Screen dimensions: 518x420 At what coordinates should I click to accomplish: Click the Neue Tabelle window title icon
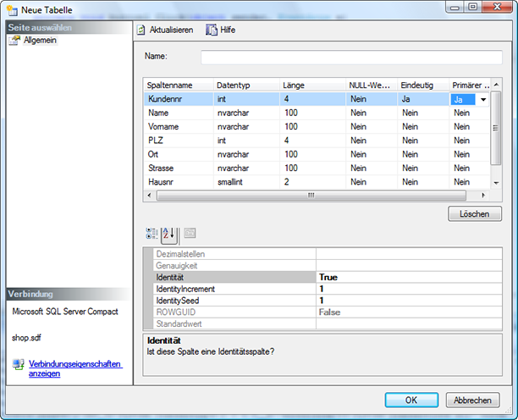12,10
